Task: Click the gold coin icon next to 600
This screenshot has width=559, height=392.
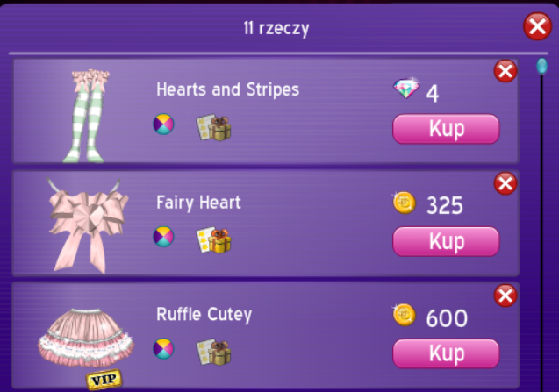Action: [x=404, y=315]
